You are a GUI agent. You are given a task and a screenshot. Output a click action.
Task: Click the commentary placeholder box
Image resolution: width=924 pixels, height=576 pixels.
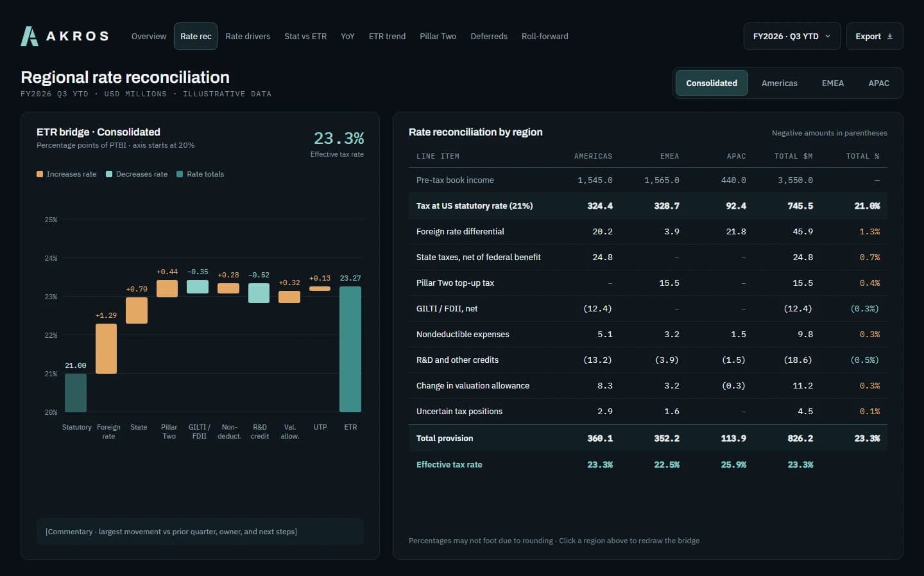click(200, 532)
